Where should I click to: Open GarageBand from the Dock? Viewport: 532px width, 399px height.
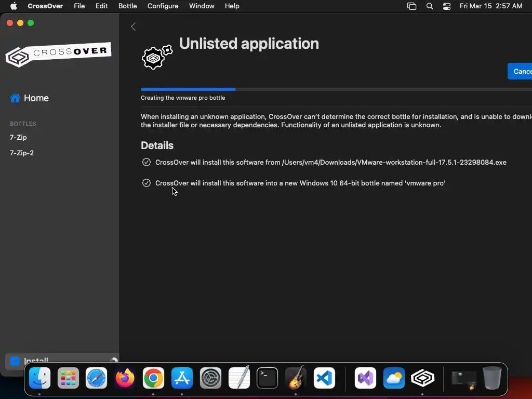click(x=296, y=378)
